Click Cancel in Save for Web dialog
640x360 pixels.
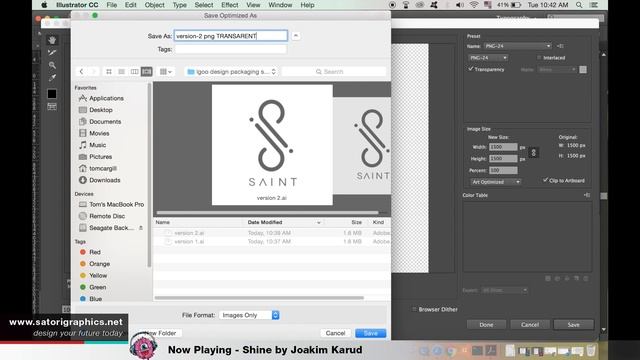click(530, 325)
